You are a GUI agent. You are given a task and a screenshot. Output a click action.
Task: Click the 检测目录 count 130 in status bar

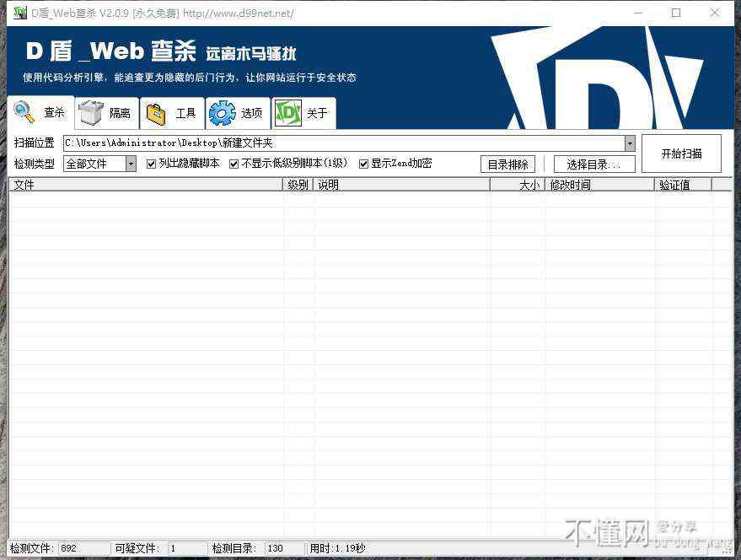[x=284, y=549]
